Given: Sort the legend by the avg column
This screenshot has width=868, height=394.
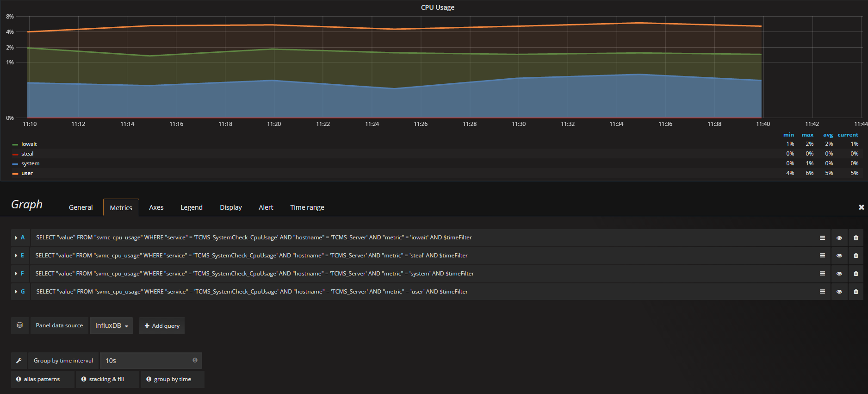Looking at the screenshot, I should click(x=828, y=135).
